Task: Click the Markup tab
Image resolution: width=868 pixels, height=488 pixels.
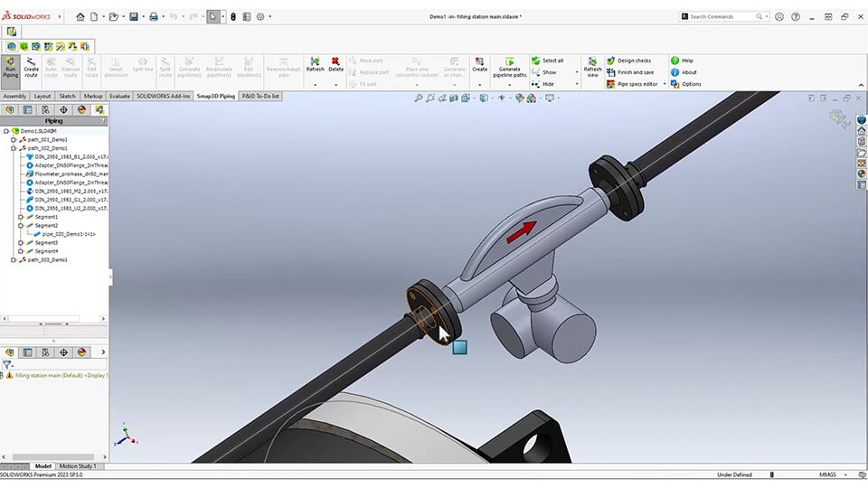Action: point(93,97)
